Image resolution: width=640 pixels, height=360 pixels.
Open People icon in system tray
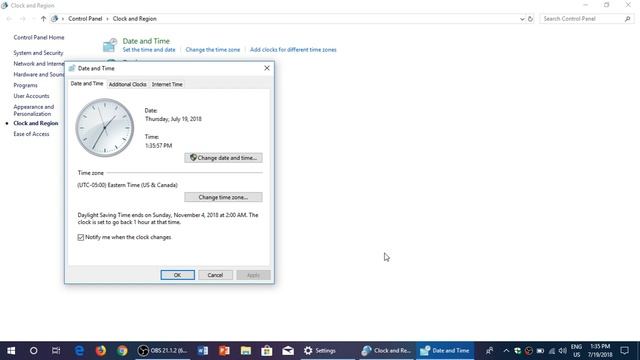pyautogui.click(x=489, y=351)
